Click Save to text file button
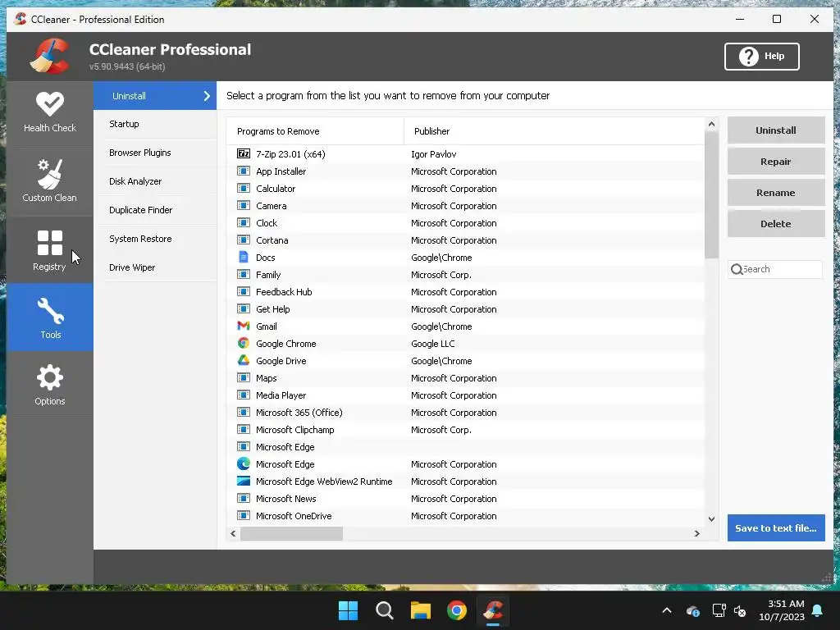 (x=776, y=527)
